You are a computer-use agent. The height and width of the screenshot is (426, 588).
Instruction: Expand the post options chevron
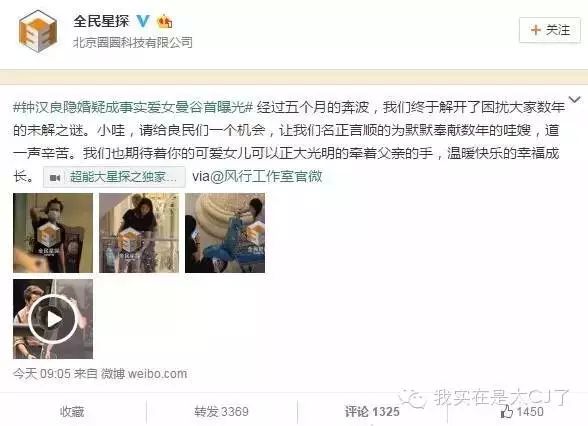click(x=574, y=99)
